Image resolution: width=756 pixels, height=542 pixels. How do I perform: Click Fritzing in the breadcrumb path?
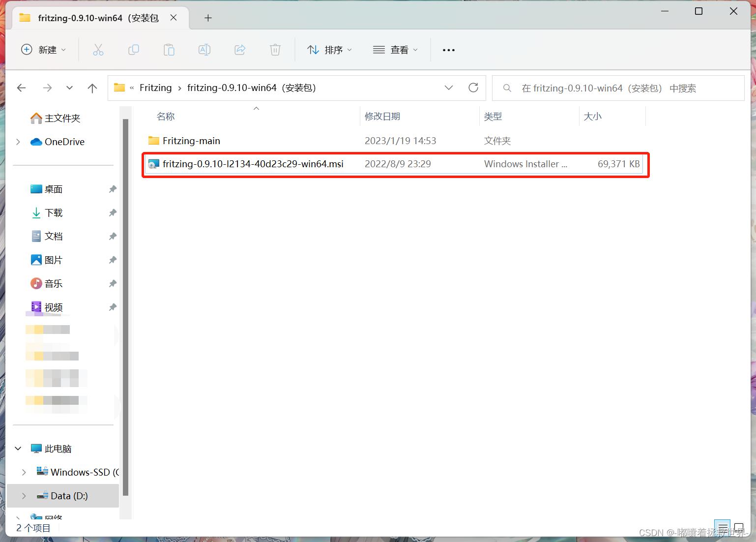point(155,88)
